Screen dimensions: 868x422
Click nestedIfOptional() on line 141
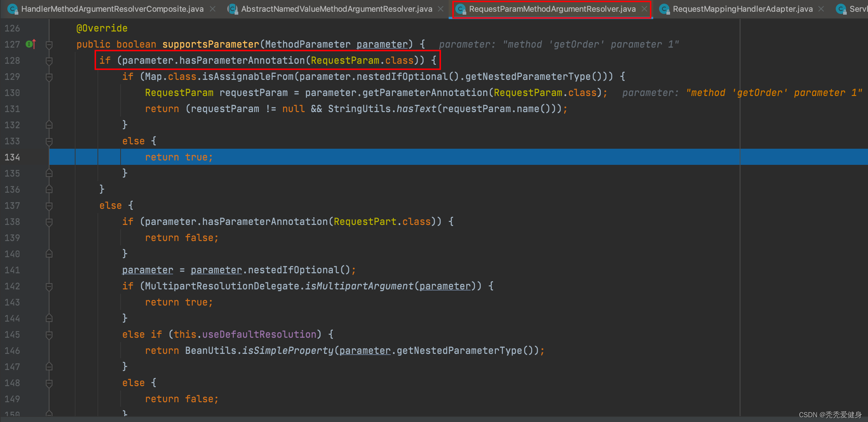pos(299,270)
